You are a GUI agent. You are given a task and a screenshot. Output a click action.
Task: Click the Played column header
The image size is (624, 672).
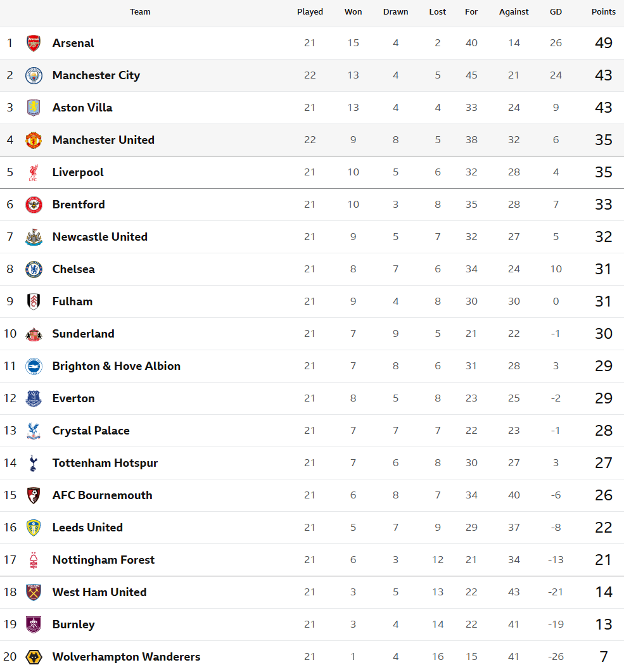[x=310, y=12]
